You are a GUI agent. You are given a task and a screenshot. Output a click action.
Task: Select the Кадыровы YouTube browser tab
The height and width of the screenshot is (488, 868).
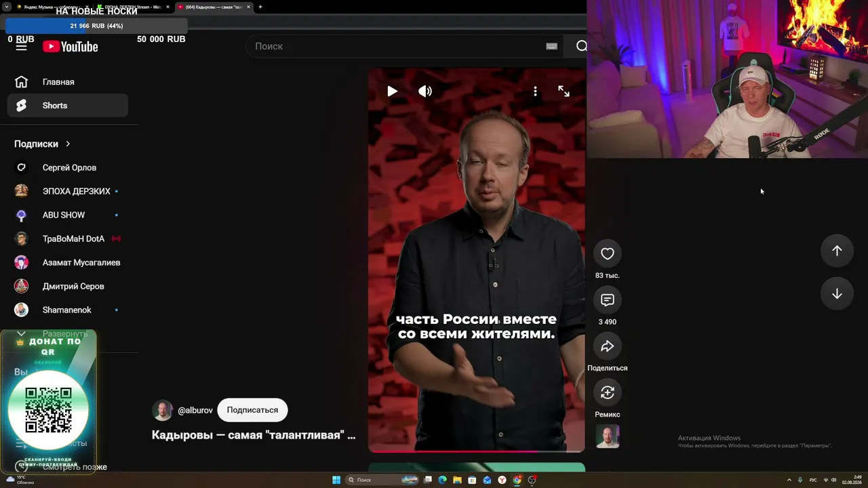214,7
